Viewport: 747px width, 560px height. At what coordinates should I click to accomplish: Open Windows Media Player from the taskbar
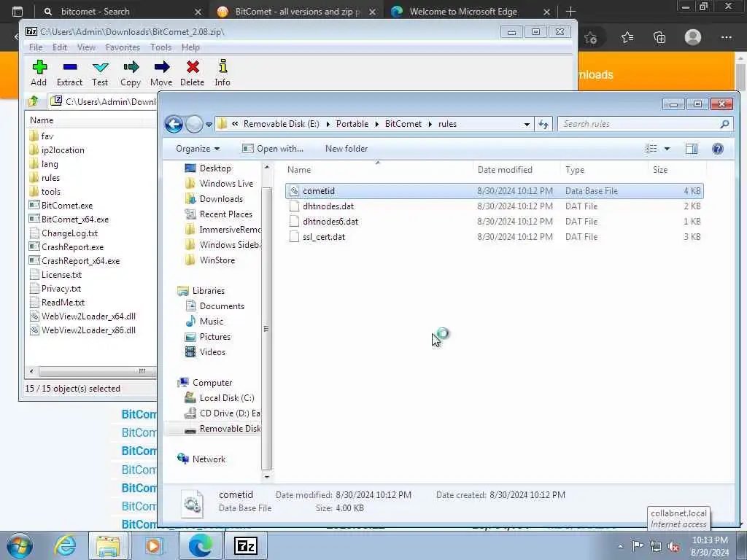154,545
